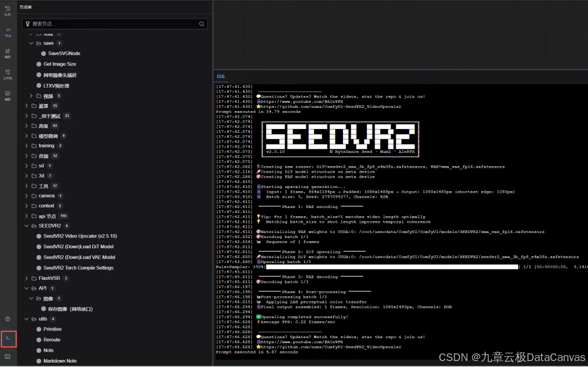The image size is (588, 367).
Task: Expand the 视频 folder
Action: (31, 96)
